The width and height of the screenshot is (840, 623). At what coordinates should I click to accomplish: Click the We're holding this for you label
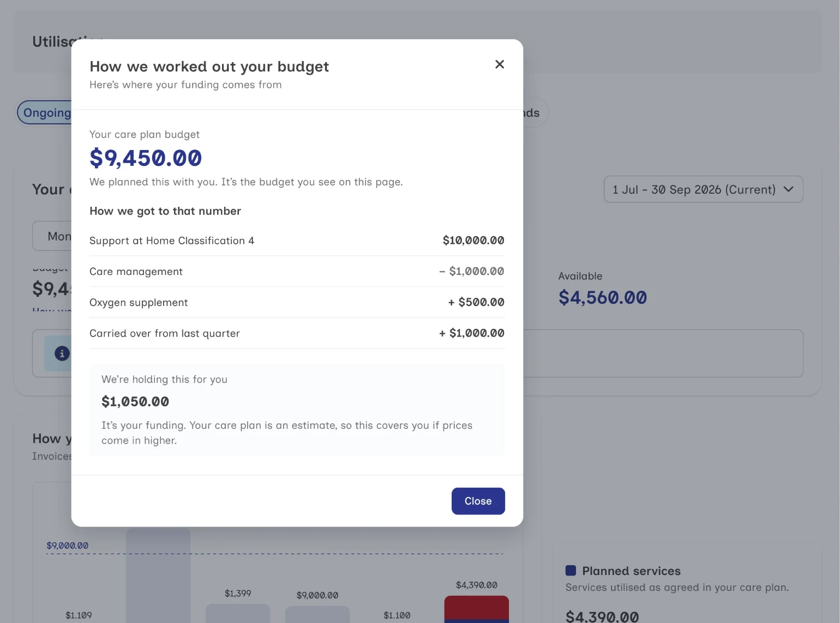[x=164, y=379]
